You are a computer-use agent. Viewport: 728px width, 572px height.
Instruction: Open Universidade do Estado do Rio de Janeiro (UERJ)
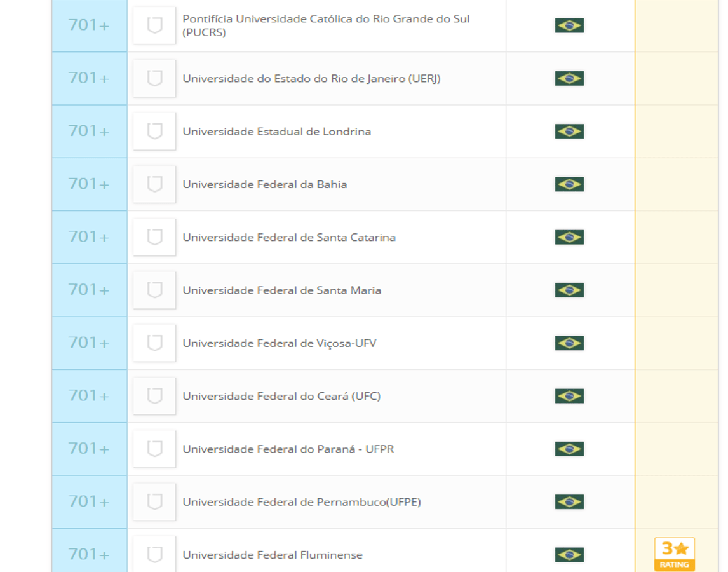pos(311,79)
